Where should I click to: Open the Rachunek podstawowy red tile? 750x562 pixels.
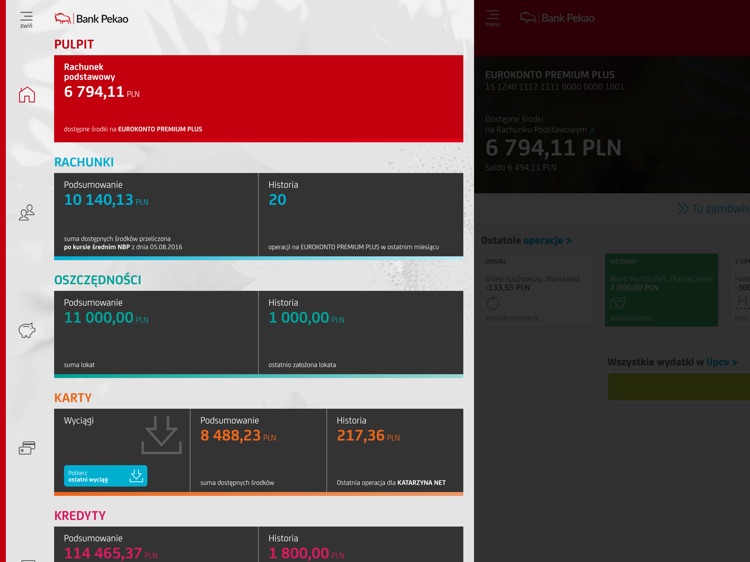point(258,98)
